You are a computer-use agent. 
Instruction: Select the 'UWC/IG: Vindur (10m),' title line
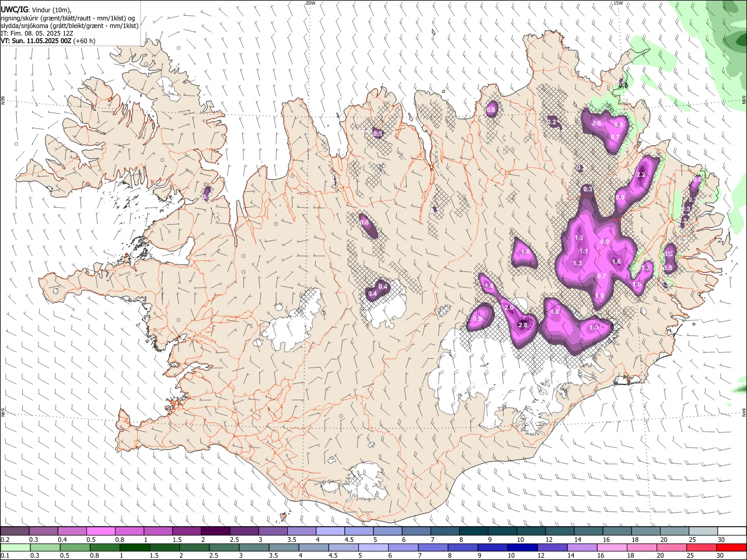click(x=36, y=9)
